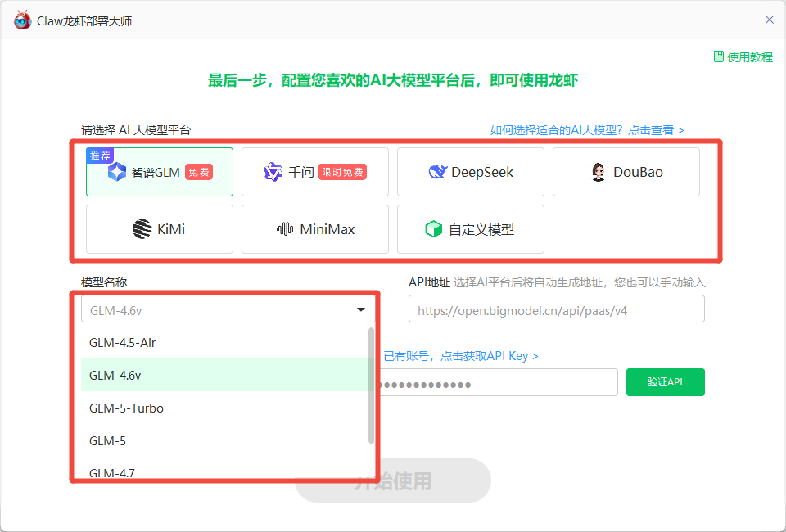Minimize the Claw龙虾部署大师 window

click(745, 20)
